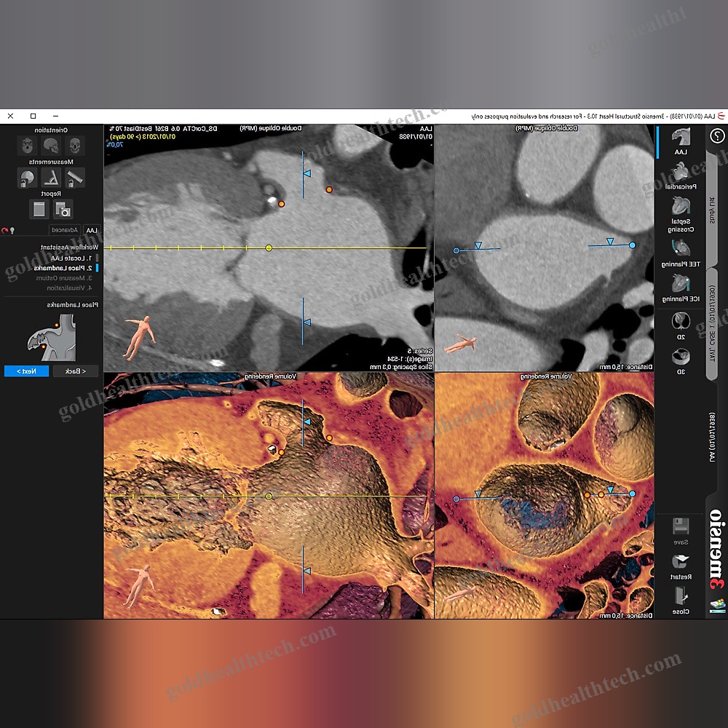Set orientation with the front-facing skull icon
The width and height of the screenshot is (728, 728).
pyautogui.click(x=75, y=146)
